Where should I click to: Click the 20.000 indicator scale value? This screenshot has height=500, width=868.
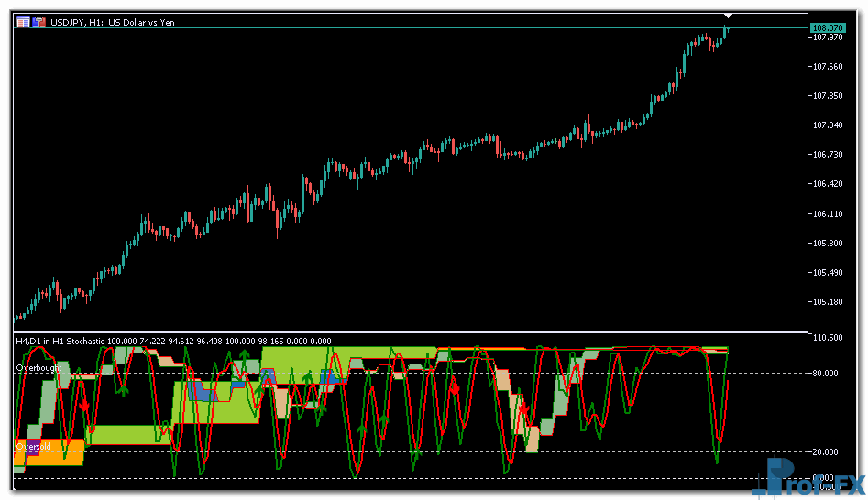[x=827, y=452]
